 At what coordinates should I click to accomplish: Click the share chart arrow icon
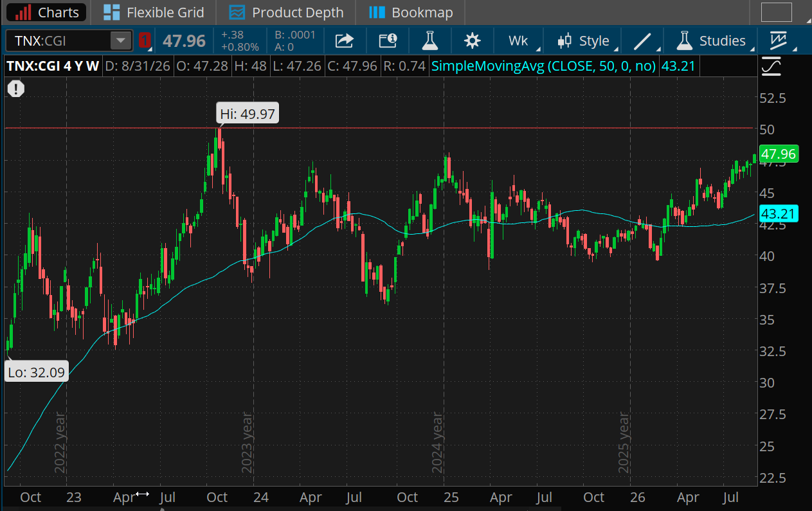(345, 41)
